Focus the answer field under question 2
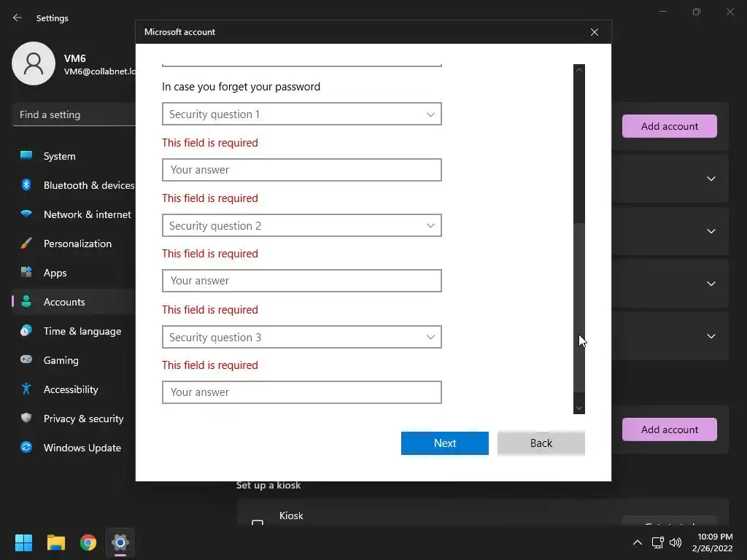 (x=301, y=281)
